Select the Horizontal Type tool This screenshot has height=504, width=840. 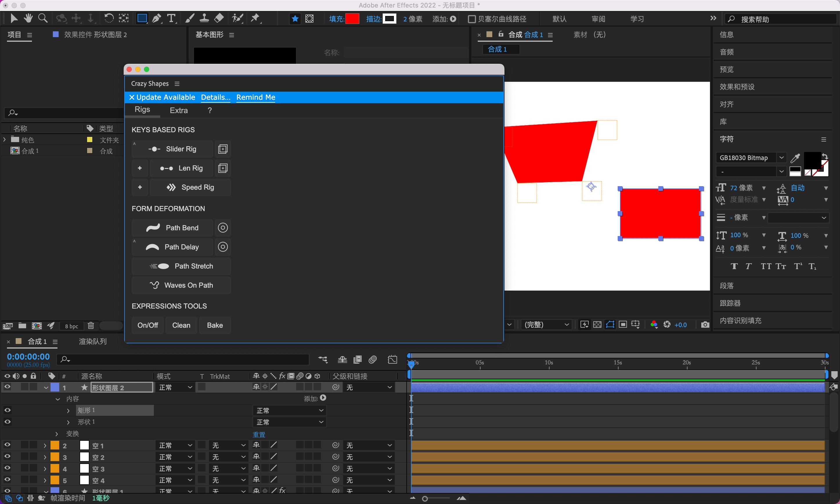click(x=171, y=18)
